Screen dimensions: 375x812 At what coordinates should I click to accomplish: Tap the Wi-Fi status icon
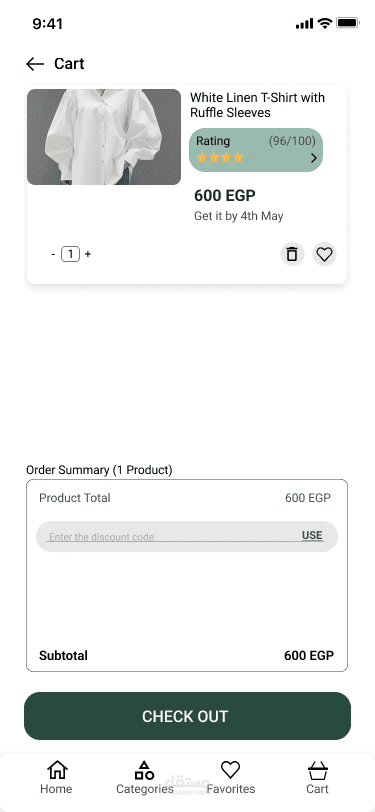[x=325, y=23]
